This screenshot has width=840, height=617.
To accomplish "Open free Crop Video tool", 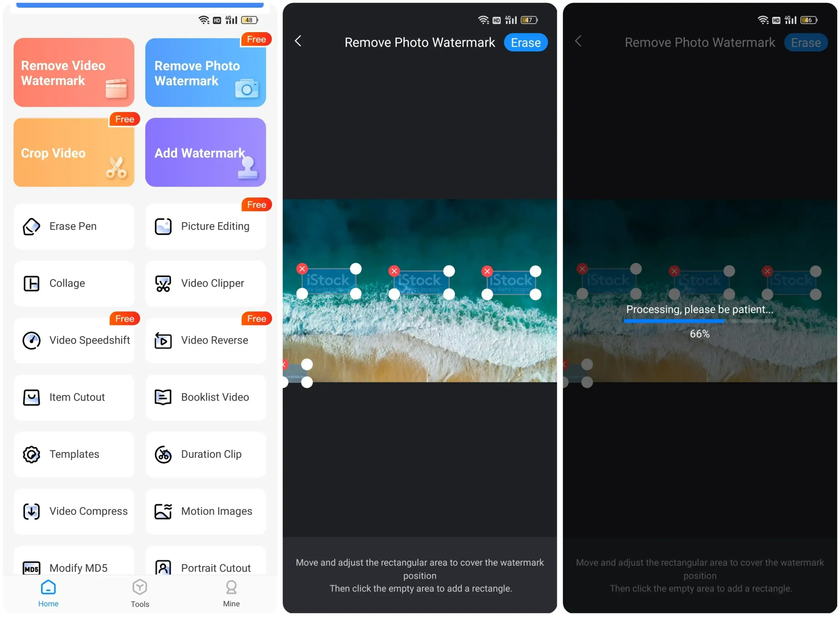I will click(x=73, y=153).
